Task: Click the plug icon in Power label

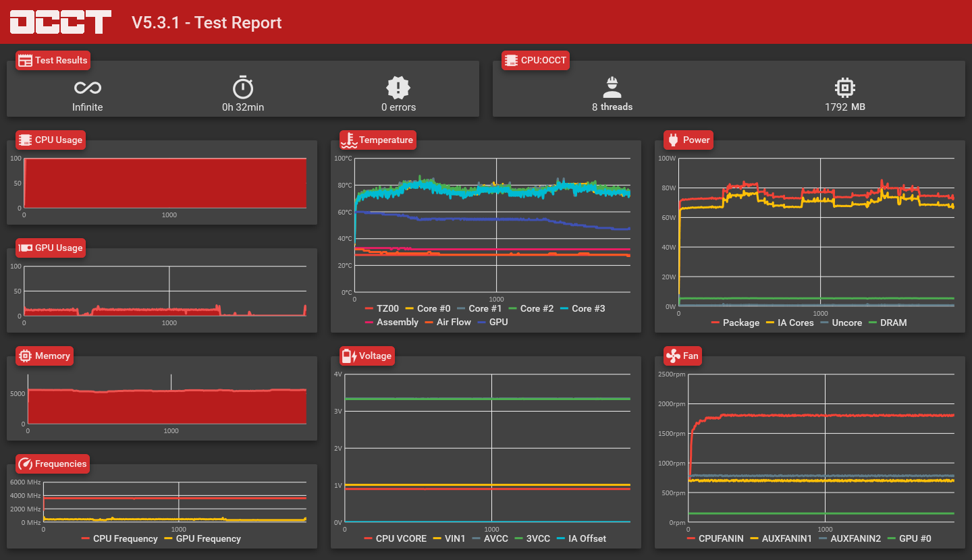Action: pyautogui.click(x=673, y=140)
